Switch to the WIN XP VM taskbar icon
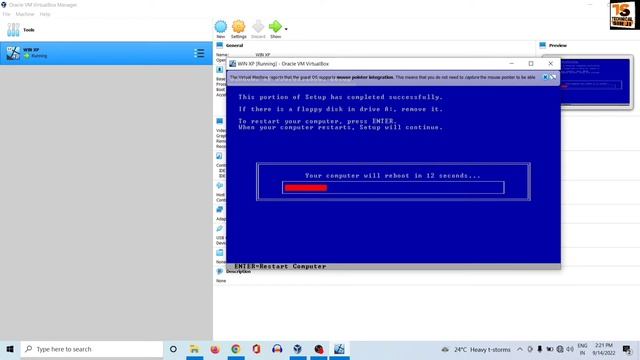The image size is (640, 360). 339,349
